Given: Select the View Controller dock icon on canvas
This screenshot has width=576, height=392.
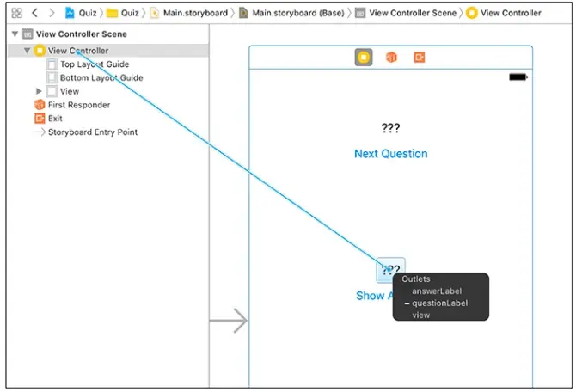Looking at the screenshot, I should click(x=364, y=58).
